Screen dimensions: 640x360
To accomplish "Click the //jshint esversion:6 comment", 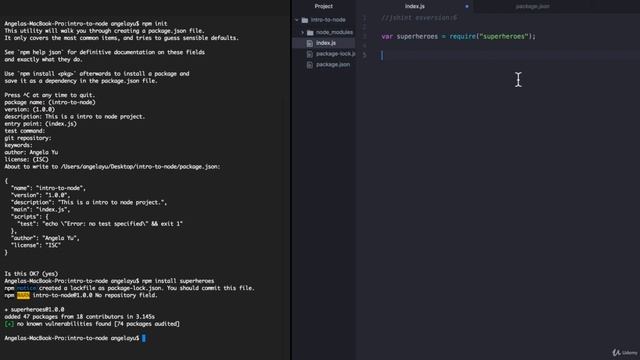I will coord(419,18).
